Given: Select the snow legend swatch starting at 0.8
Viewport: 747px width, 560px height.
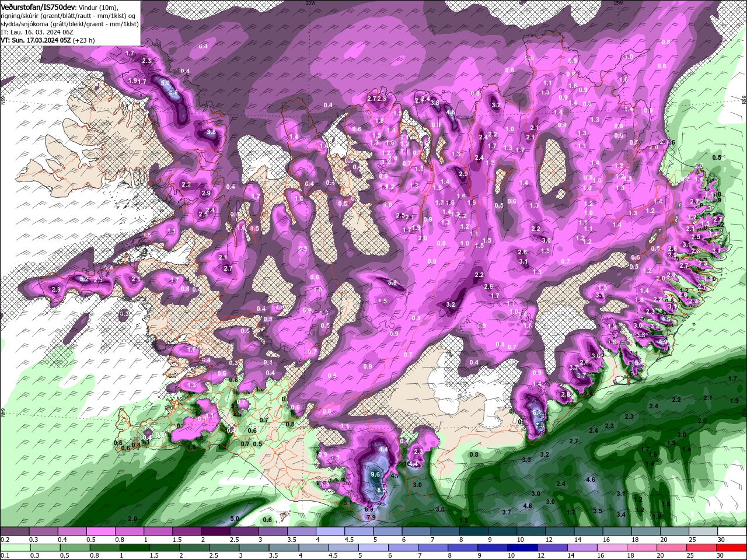Looking at the screenshot, I should point(129,531).
